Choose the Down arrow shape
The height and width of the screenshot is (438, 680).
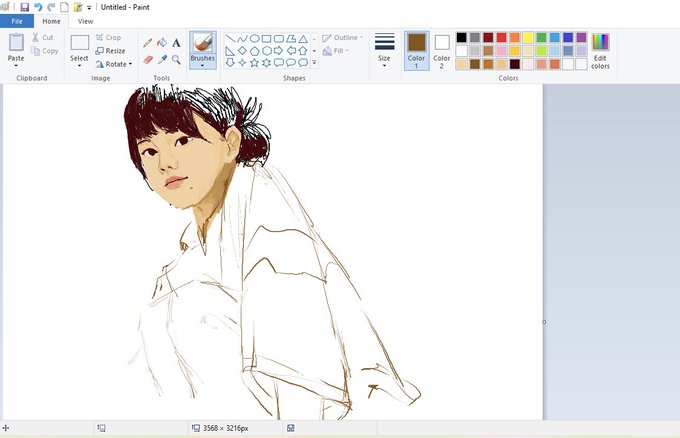click(230, 63)
